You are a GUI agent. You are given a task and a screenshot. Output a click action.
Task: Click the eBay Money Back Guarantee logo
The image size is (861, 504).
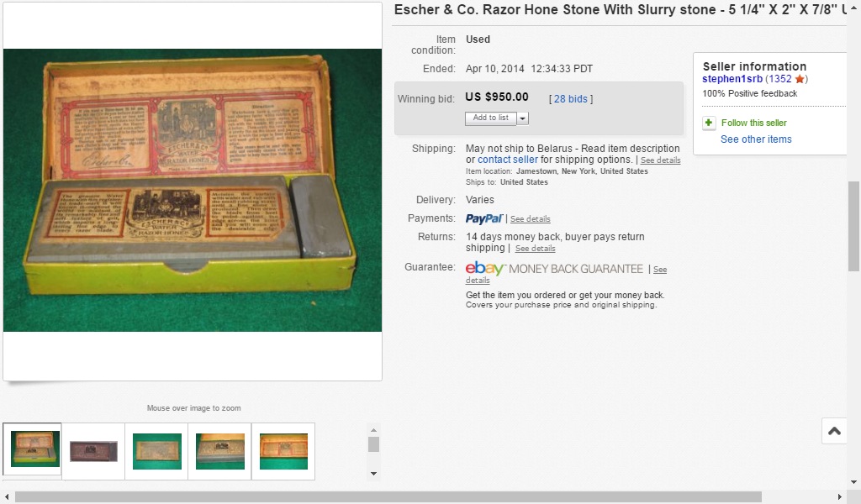coord(554,269)
